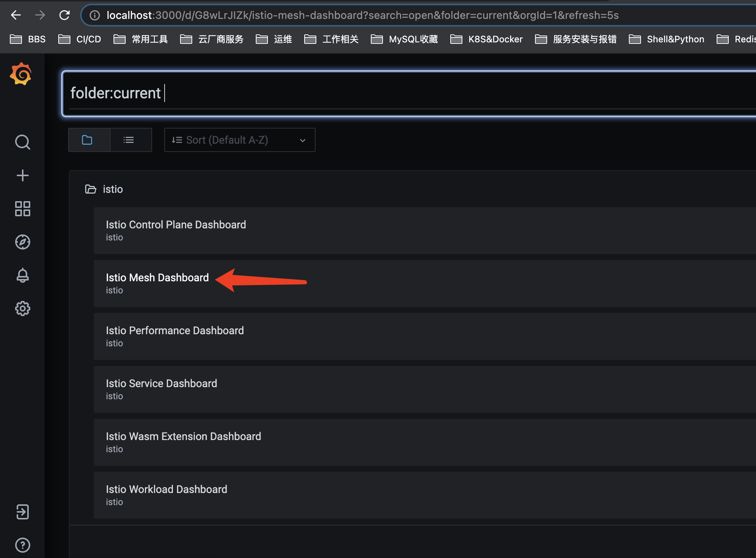Click the Grafana logo home icon

(x=21, y=74)
